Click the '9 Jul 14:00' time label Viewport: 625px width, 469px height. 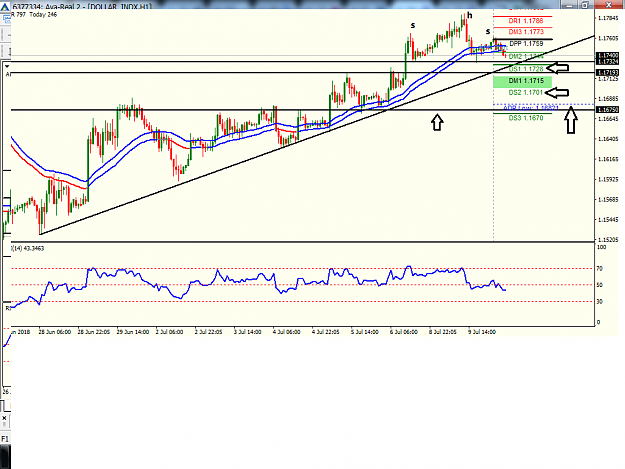482,332
